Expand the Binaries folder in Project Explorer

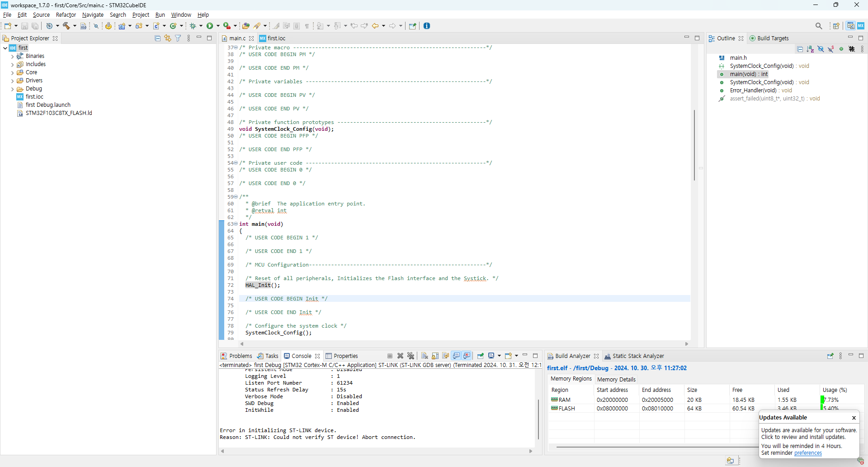12,57
